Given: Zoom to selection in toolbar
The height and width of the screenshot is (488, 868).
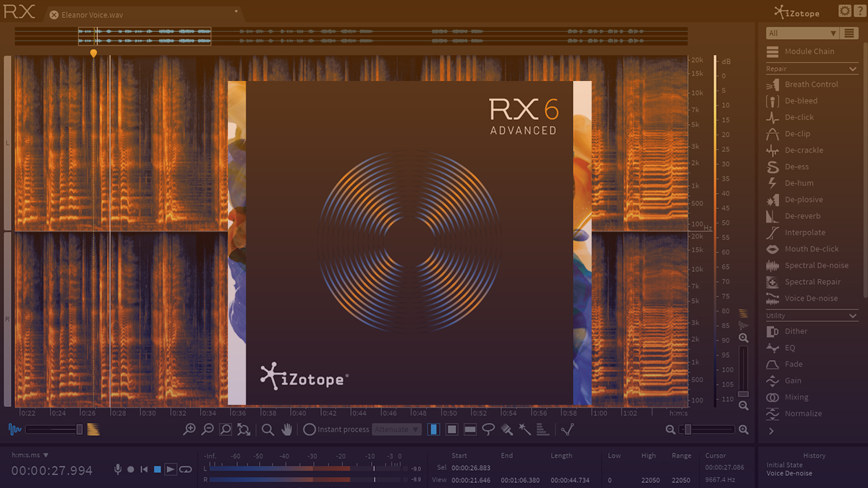Looking at the screenshot, I should click(x=226, y=429).
